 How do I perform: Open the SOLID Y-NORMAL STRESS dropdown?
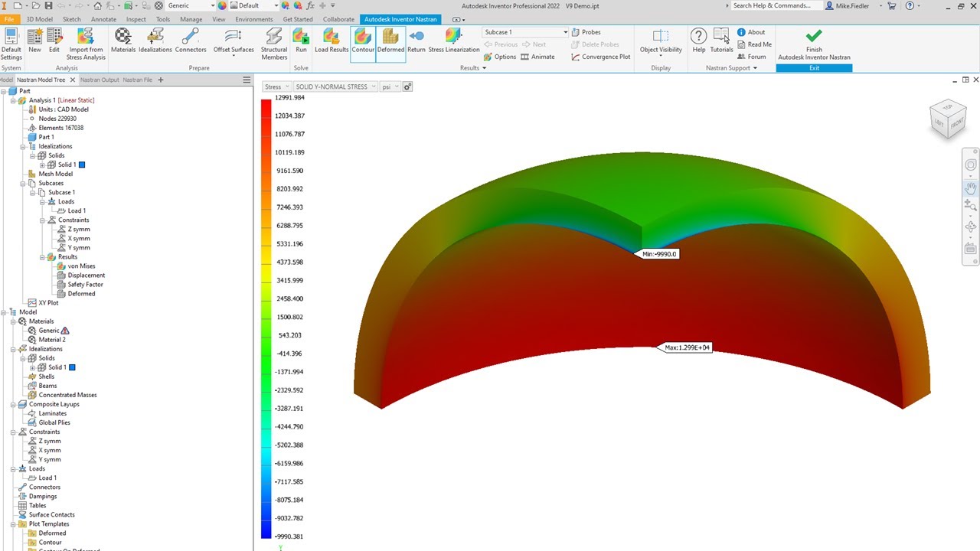tap(335, 86)
